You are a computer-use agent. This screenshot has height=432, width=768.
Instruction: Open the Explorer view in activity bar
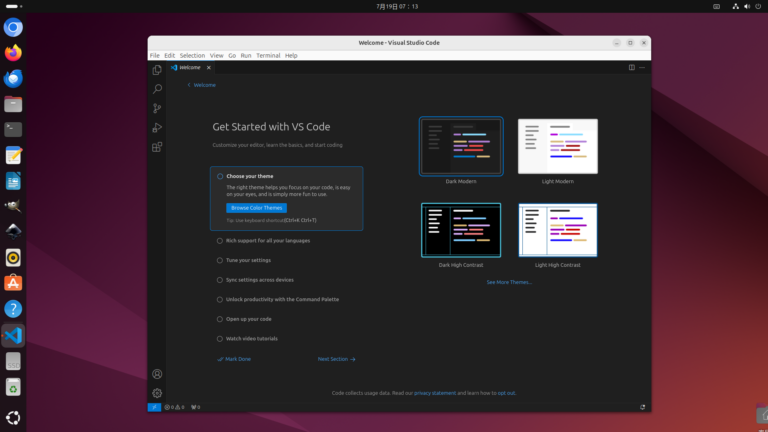[x=157, y=70]
